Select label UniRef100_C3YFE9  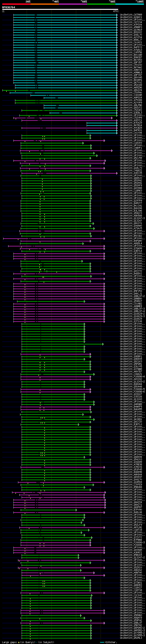tap(131, 485)
